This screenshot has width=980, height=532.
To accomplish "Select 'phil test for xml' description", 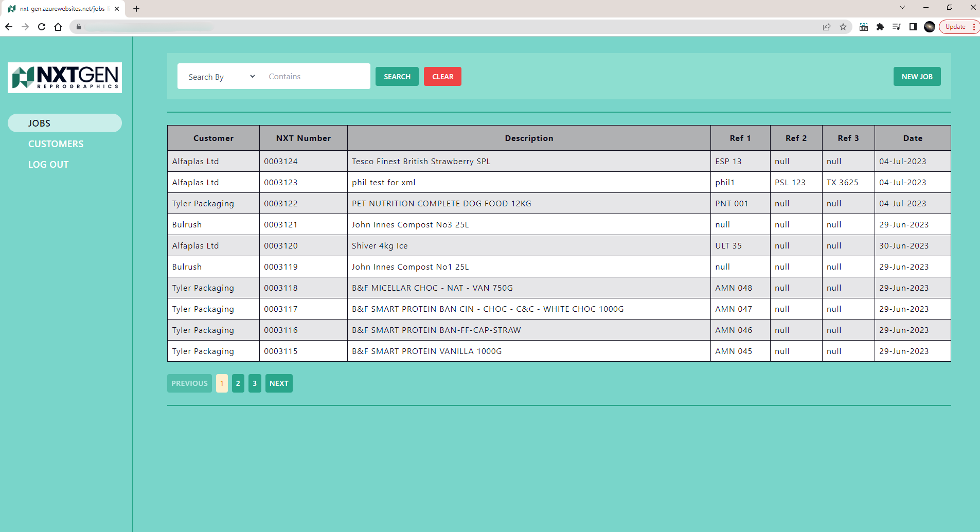I will click(x=384, y=183).
